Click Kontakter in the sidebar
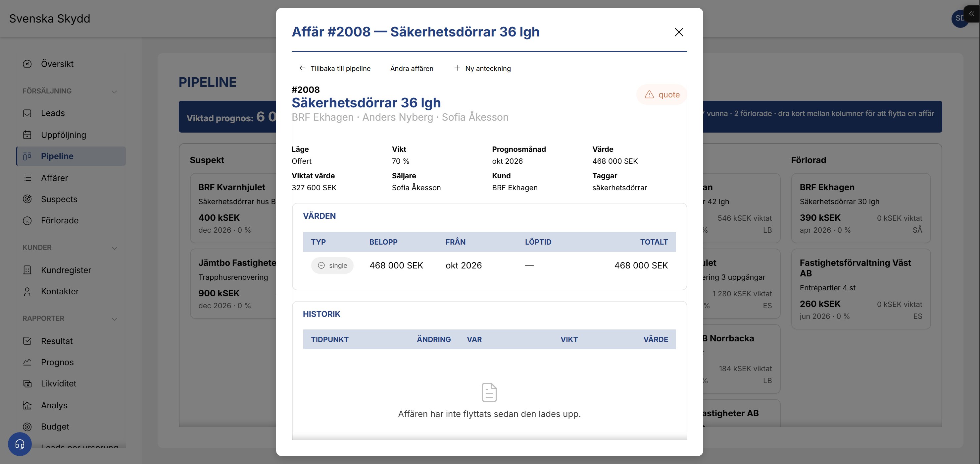 (71, 291)
